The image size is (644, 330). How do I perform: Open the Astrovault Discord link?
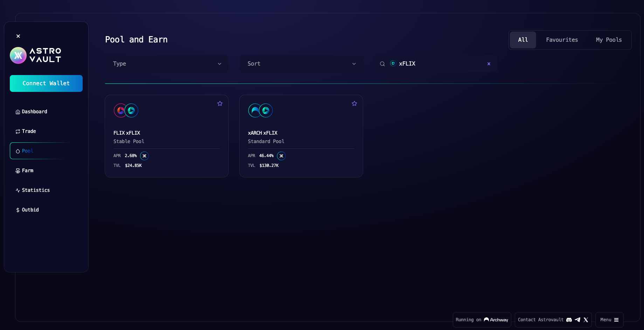(569, 320)
